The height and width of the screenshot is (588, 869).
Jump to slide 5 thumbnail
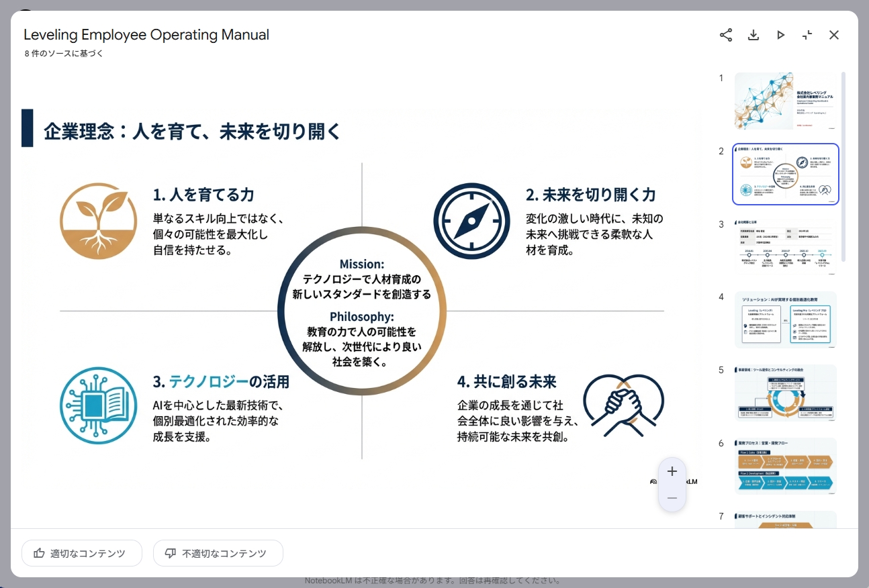pyautogui.click(x=786, y=393)
